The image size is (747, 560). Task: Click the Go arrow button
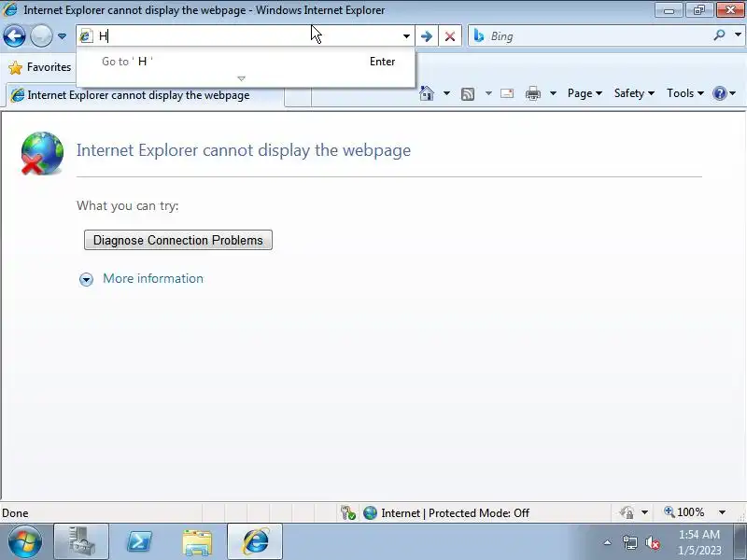(427, 36)
